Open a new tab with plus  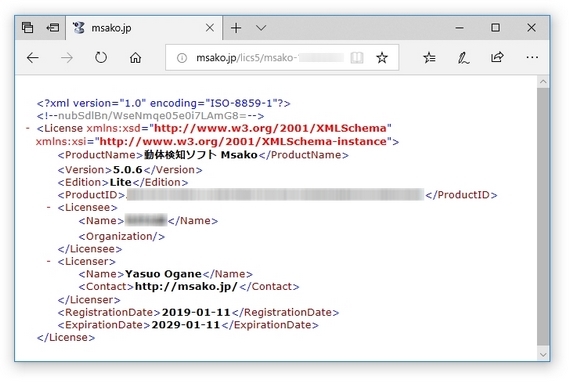(x=236, y=28)
